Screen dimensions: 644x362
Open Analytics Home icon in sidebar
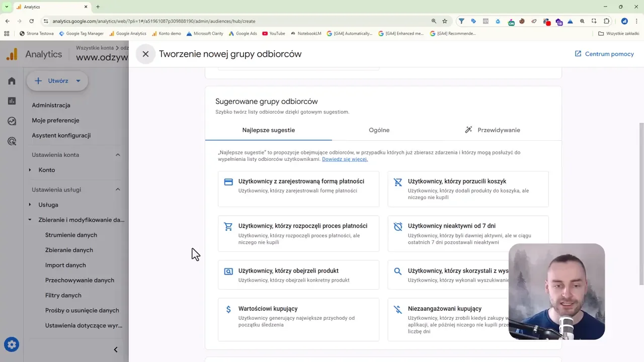pos(12,81)
